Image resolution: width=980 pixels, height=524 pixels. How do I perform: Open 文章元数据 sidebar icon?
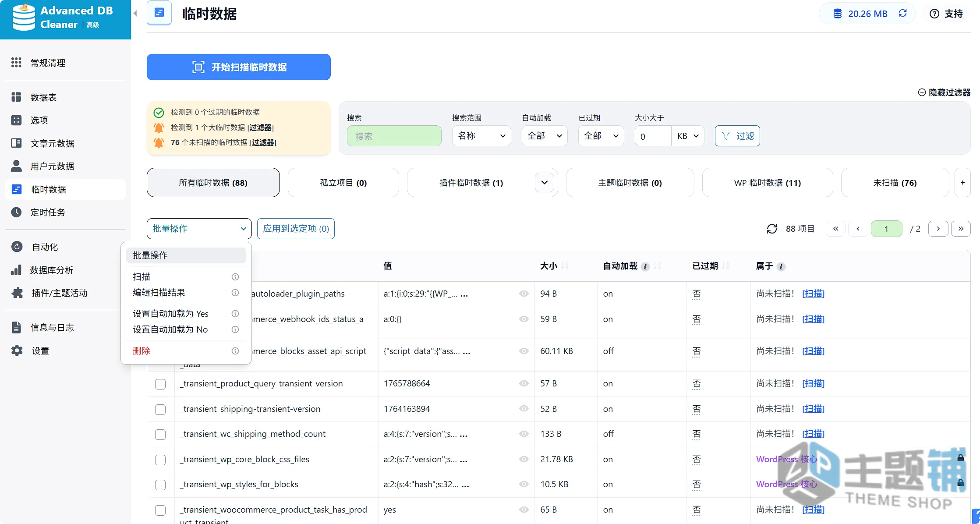[x=16, y=143]
